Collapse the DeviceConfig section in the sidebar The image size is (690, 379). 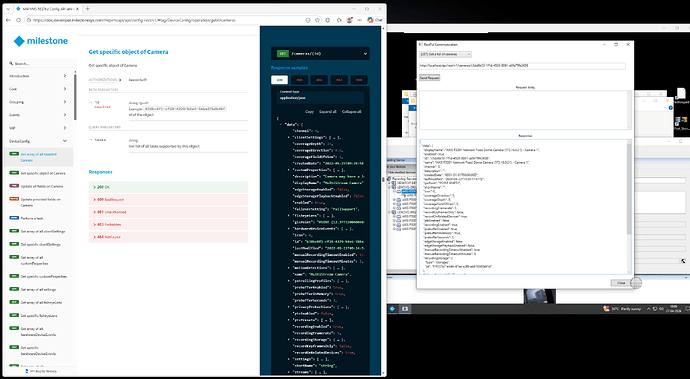pos(65,141)
